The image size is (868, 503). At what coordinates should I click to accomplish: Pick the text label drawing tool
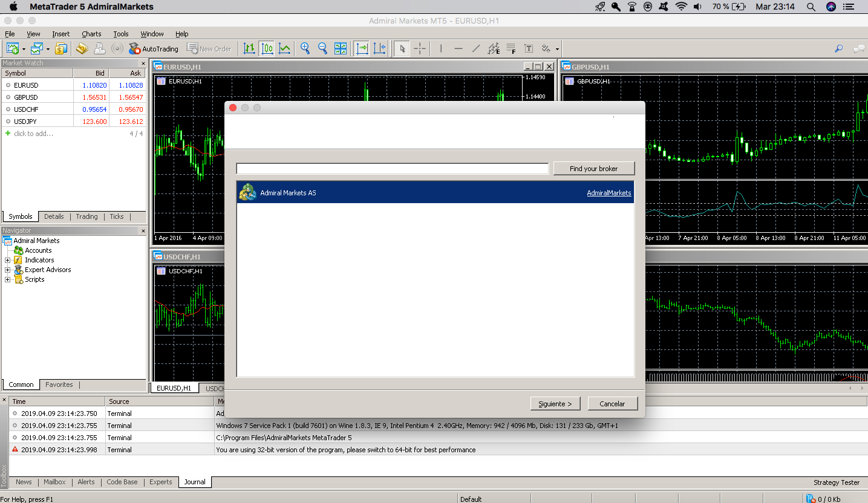pos(529,49)
